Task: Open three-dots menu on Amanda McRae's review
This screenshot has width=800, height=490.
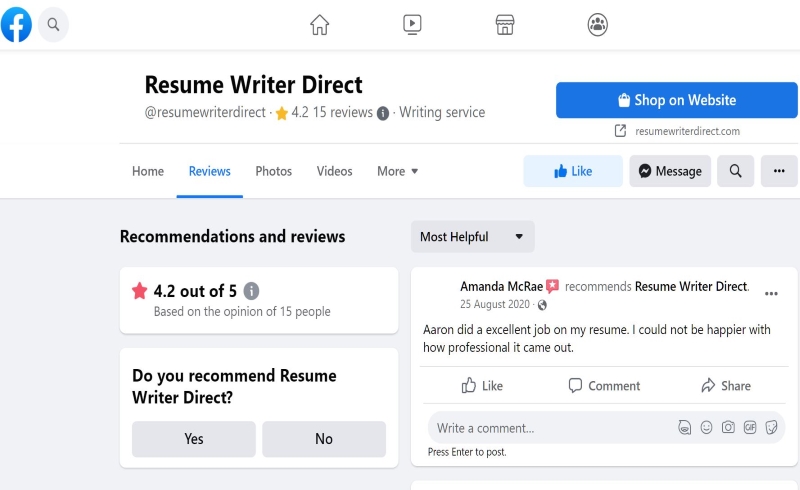Action: coord(771,293)
